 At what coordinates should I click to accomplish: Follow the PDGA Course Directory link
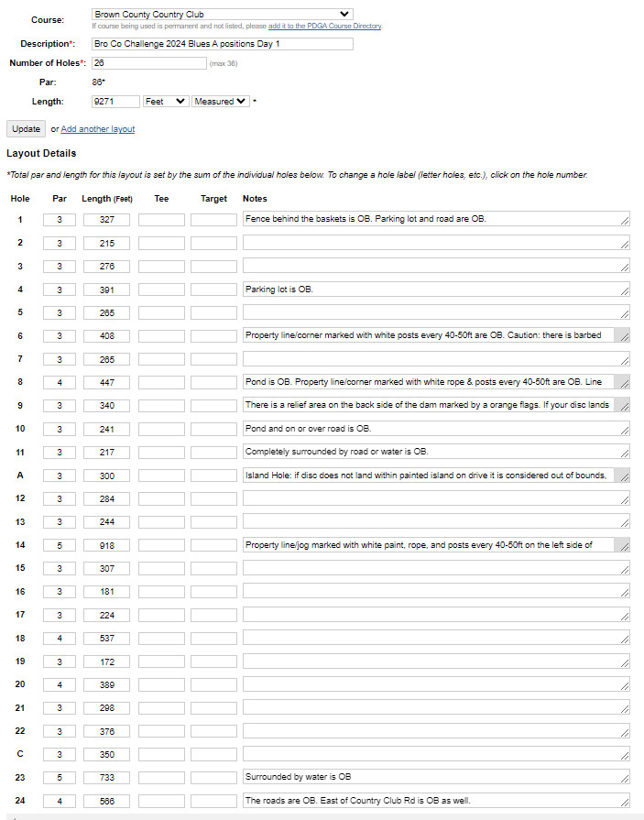point(324,26)
